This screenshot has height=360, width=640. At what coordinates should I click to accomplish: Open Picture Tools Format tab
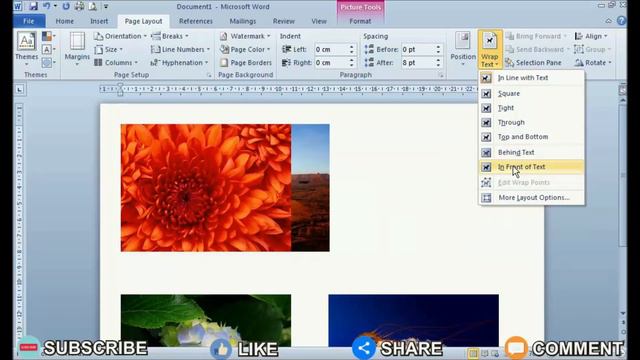[360, 21]
